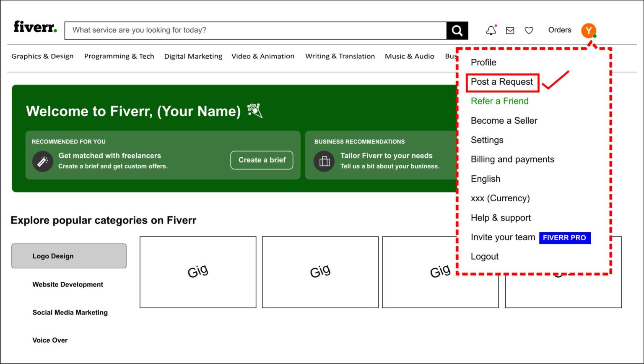Screen dimensions: 644x364
Task: Open the favorites heart icon
Action: coord(529,30)
